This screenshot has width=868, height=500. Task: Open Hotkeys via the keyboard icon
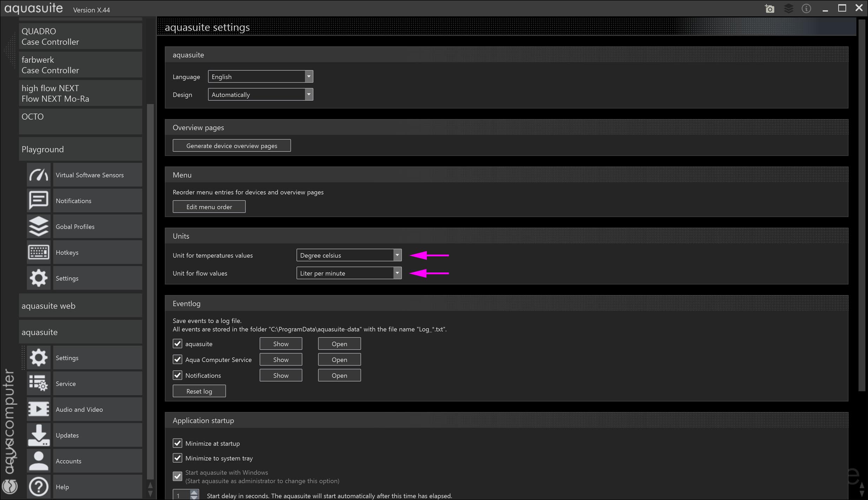pos(38,252)
